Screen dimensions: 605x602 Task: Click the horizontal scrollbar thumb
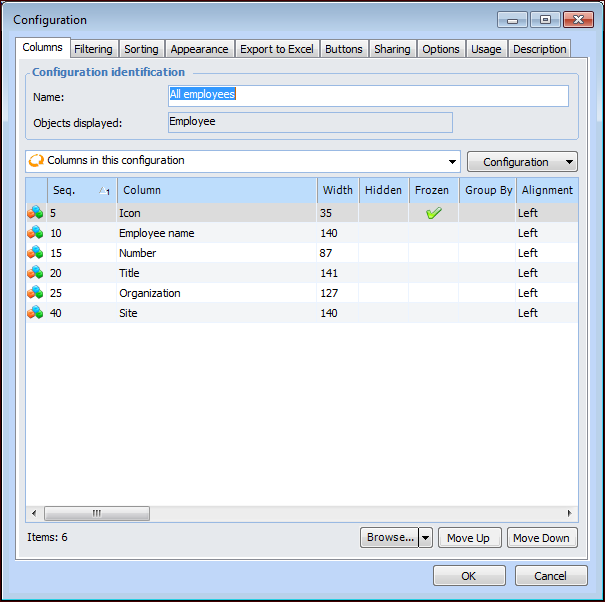[x=97, y=514]
